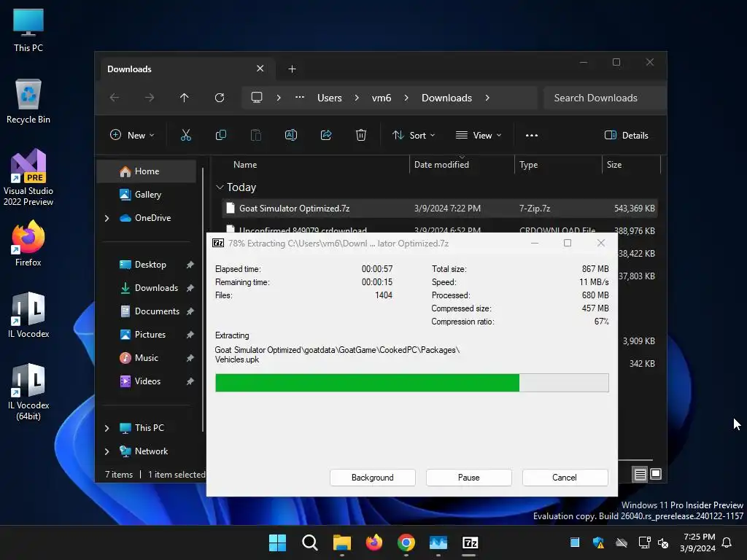Screen dimensions: 747x560
Task: Click Users in the address breadcrumb
Action: [330, 98]
